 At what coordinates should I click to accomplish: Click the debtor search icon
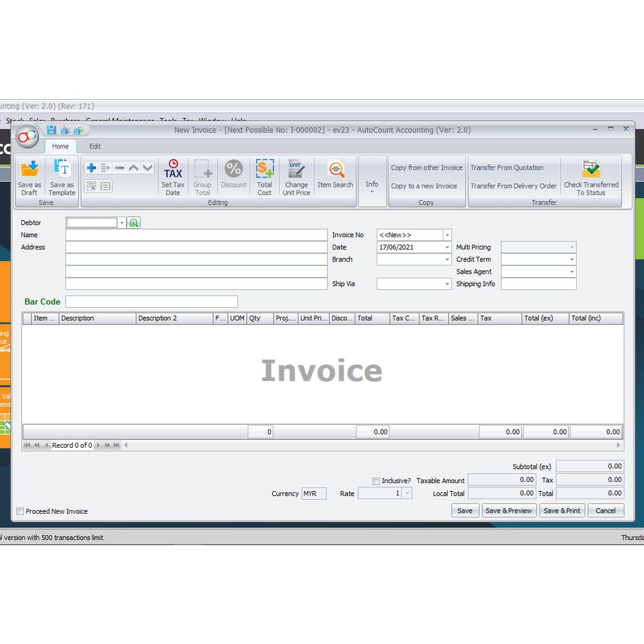[133, 223]
